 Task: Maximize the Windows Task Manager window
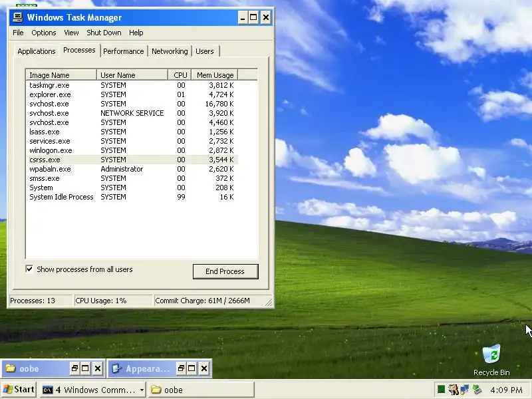tap(253, 17)
